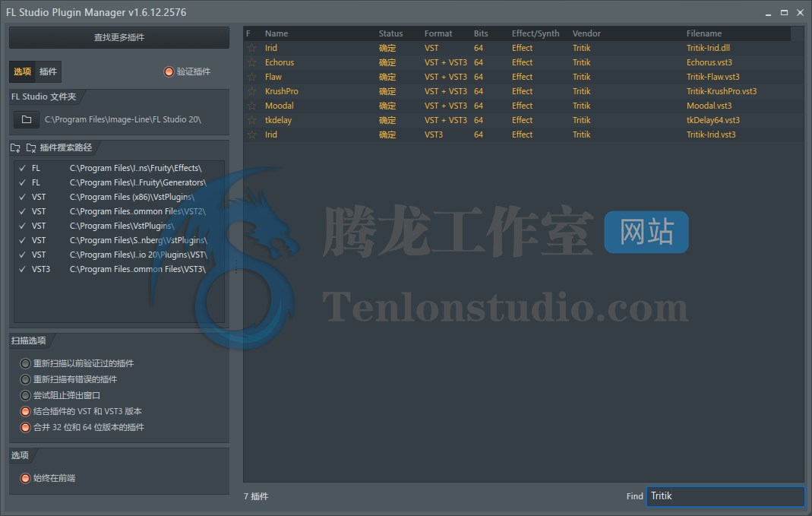
Task: Uncheck the Fruity\Generators FL search path
Action: [x=22, y=183]
